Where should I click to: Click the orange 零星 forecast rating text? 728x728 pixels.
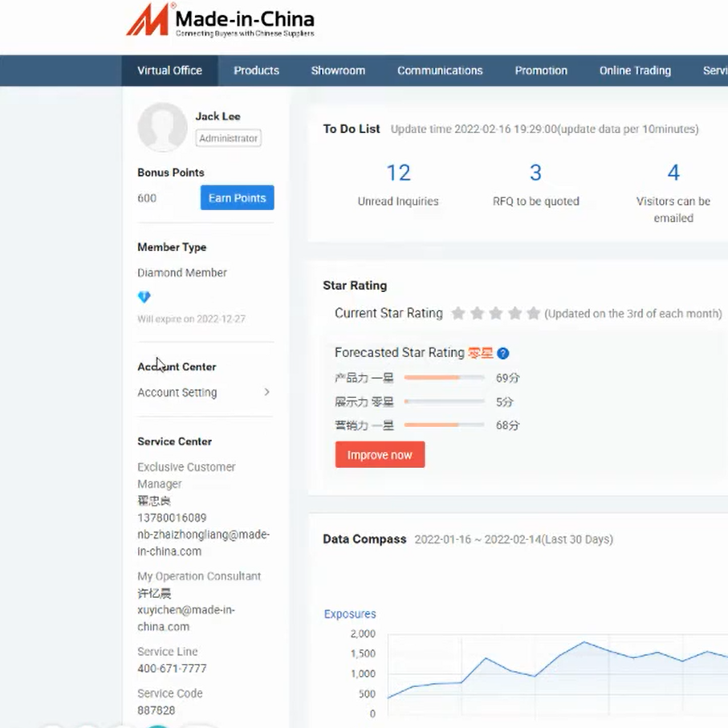tap(480, 353)
